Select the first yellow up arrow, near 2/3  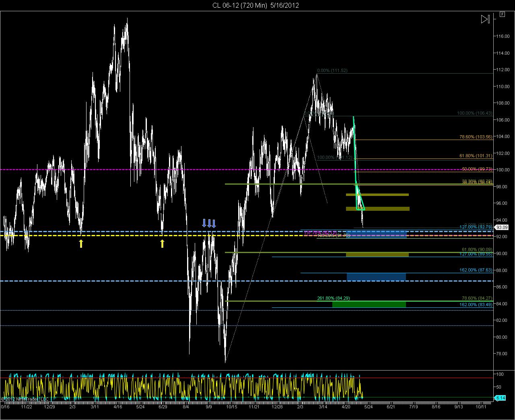pyautogui.click(x=81, y=243)
